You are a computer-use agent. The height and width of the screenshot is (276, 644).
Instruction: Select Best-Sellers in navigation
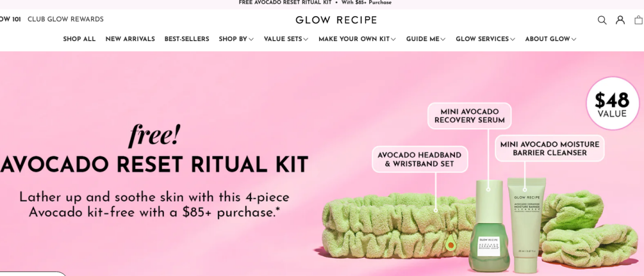pyautogui.click(x=187, y=39)
